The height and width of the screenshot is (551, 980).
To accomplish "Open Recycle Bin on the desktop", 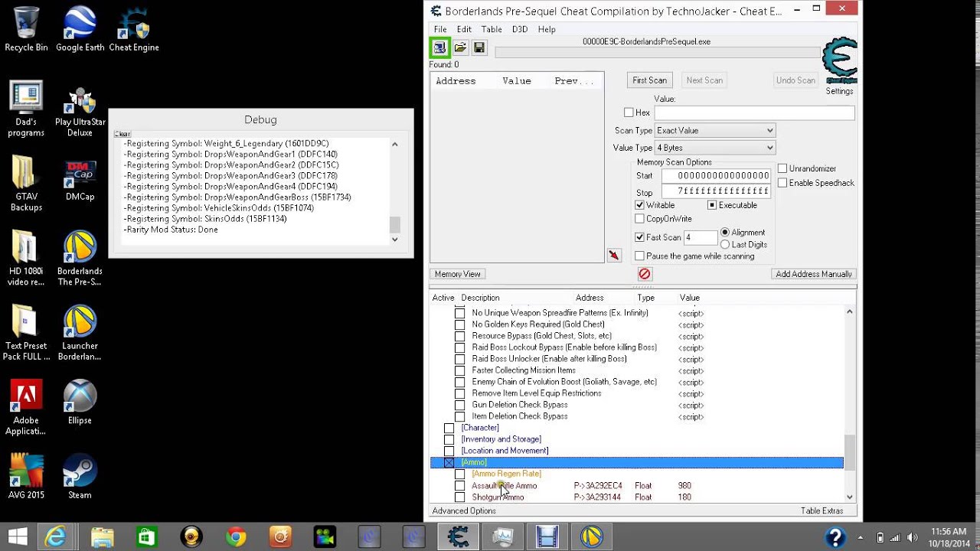I will [26, 29].
